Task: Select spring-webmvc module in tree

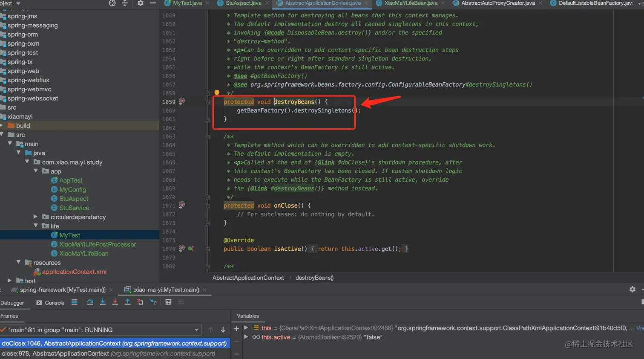Action: point(29,89)
